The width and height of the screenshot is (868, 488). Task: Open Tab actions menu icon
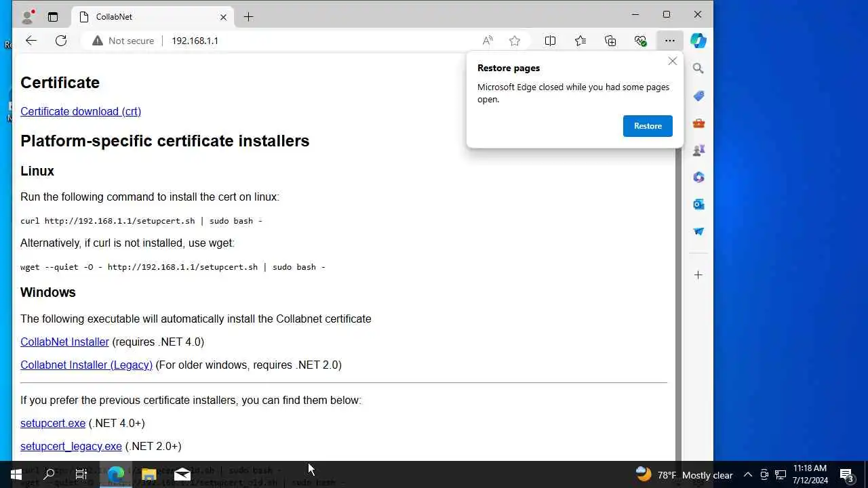tap(53, 16)
